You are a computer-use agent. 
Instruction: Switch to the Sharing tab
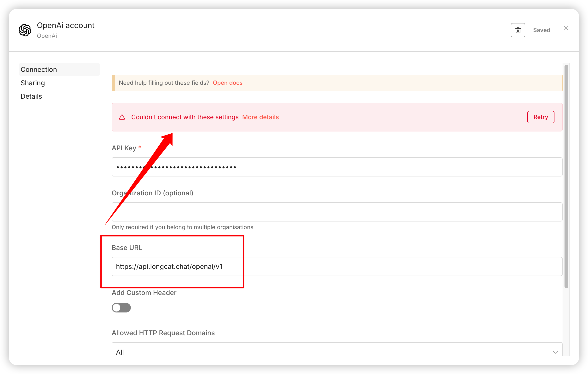tap(33, 83)
